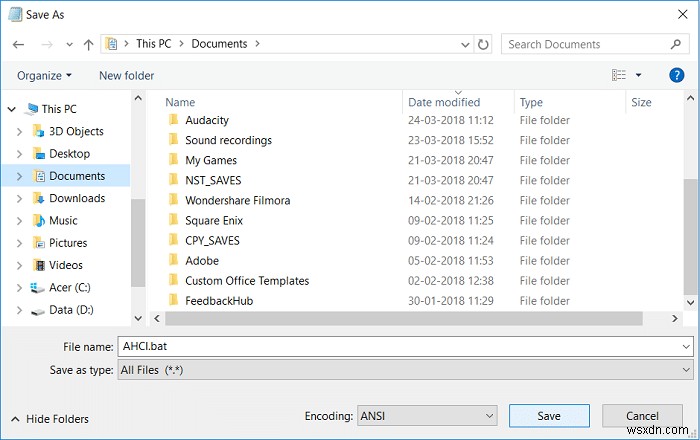
Task: Click the My Games folder icon
Action: point(174,160)
